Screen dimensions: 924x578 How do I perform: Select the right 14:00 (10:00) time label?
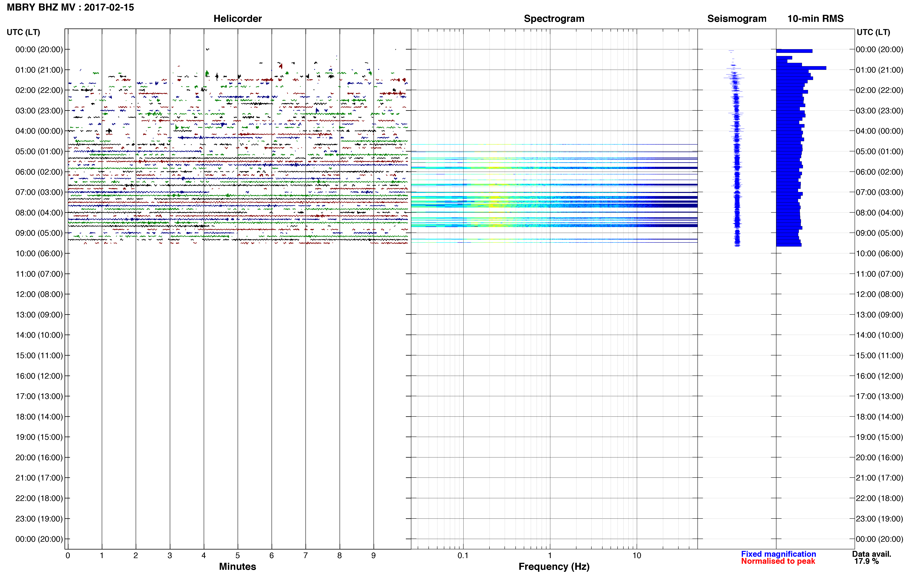[879, 335]
